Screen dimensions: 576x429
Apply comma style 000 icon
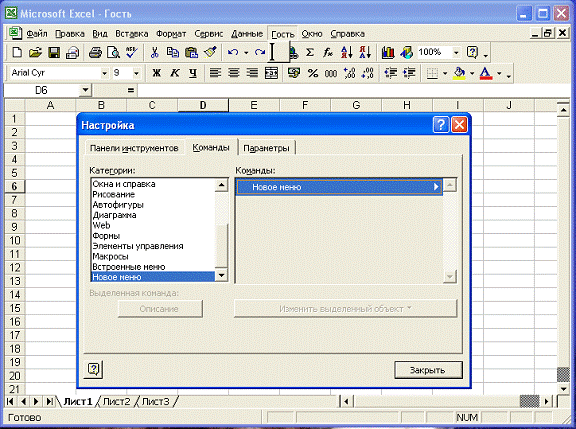coord(331,73)
